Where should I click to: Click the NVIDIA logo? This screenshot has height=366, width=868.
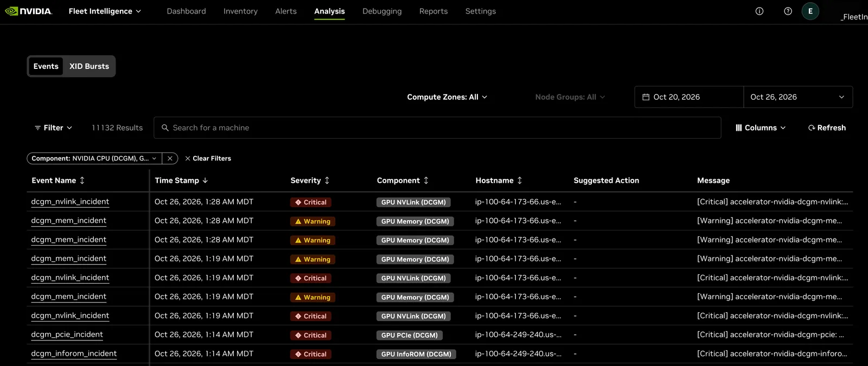point(28,11)
